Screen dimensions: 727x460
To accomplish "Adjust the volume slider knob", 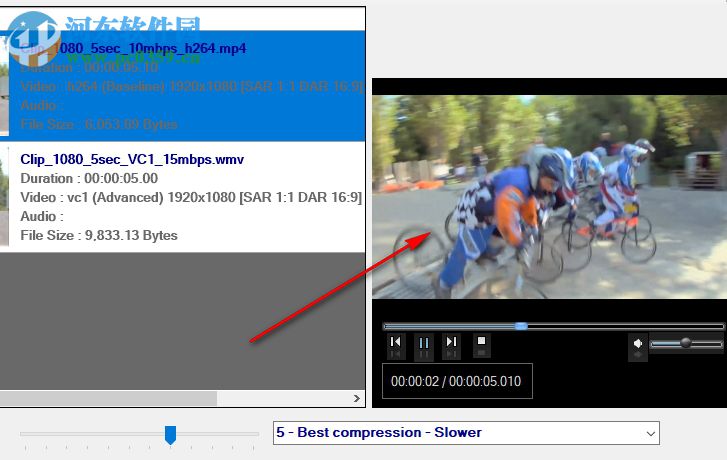I will coord(686,343).
